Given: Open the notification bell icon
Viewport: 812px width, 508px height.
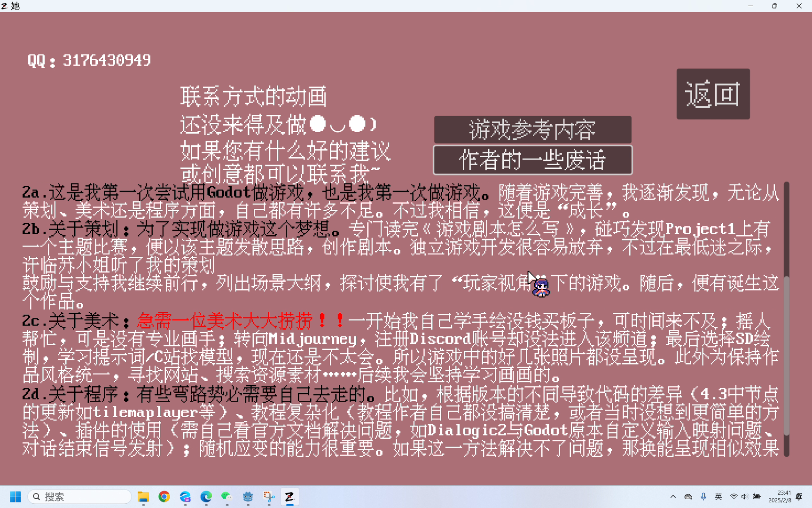Looking at the screenshot, I should (x=799, y=497).
